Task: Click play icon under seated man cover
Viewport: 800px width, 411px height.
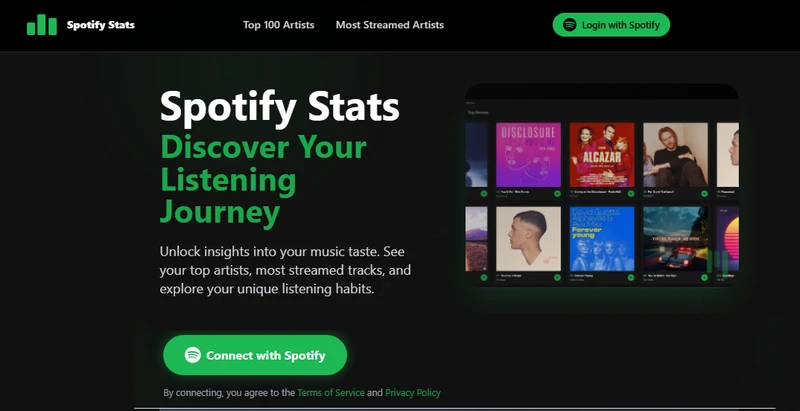Action: click(704, 194)
